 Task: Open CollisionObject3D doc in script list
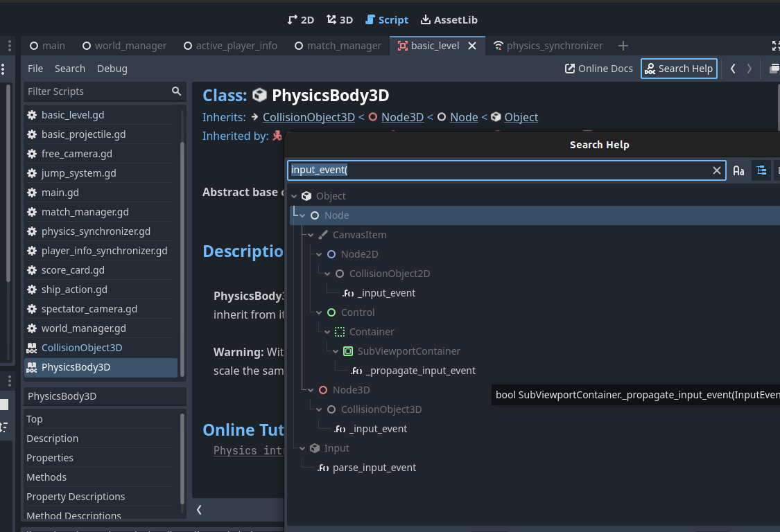click(101, 348)
